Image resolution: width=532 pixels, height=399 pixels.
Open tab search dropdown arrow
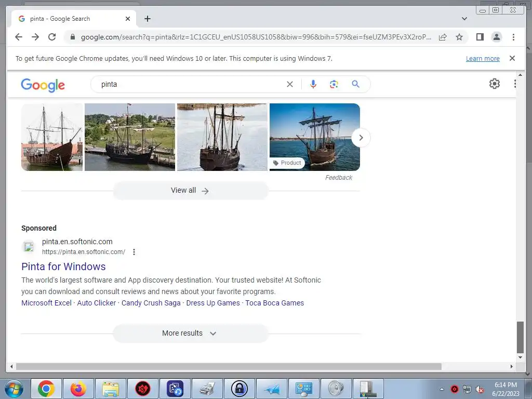click(x=464, y=19)
